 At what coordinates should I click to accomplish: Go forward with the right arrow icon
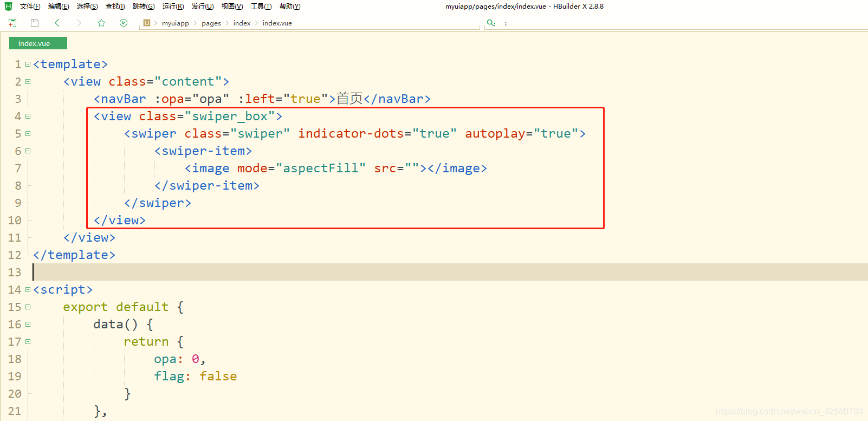(x=79, y=23)
